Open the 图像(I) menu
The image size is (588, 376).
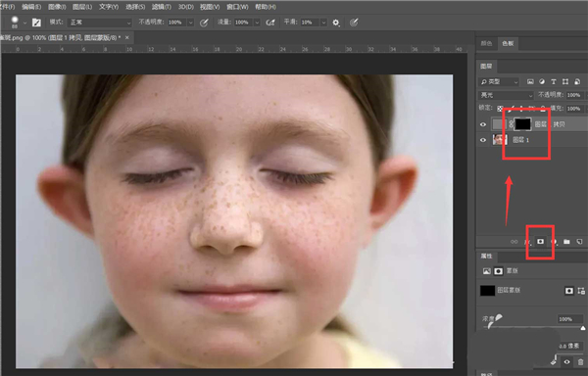(x=57, y=7)
